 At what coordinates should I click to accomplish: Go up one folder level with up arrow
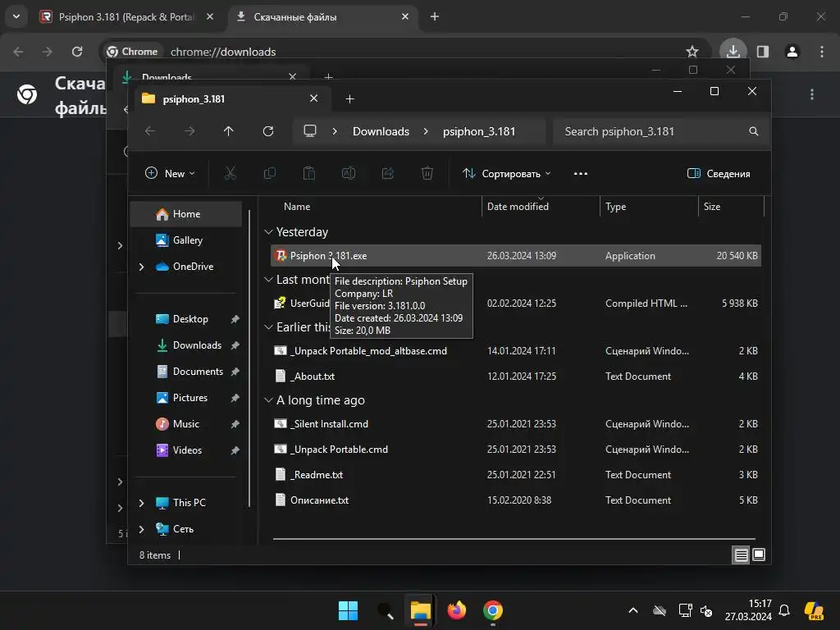229,131
